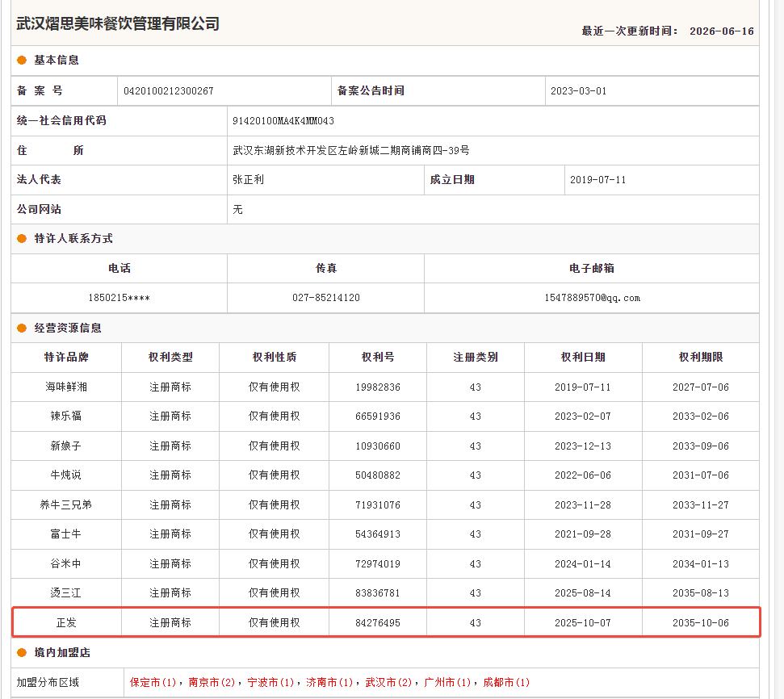Click the 基本信息 section heading
The height and width of the screenshot is (699, 784).
(57, 60)
